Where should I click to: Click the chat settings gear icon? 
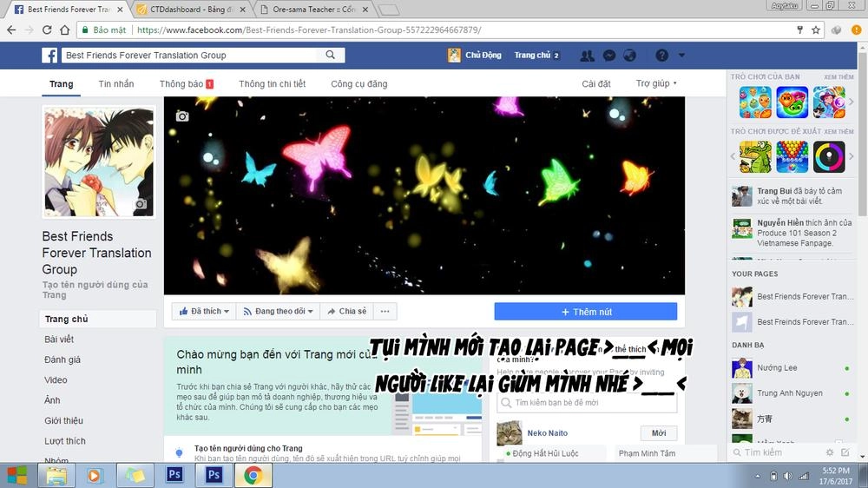[829, 452]
